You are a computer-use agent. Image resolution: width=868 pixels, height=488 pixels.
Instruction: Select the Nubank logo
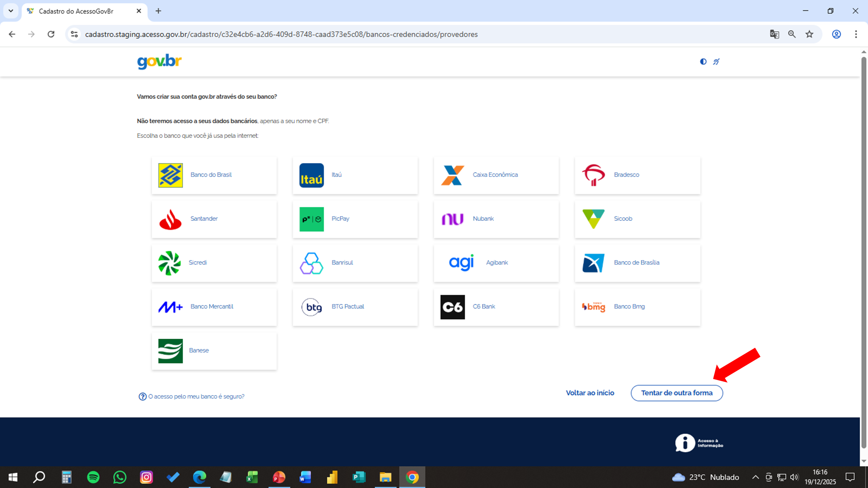(453, 219)
